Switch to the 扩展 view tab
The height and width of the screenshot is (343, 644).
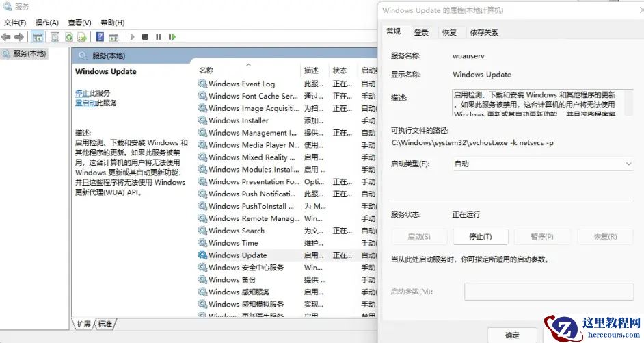point(84,324)
